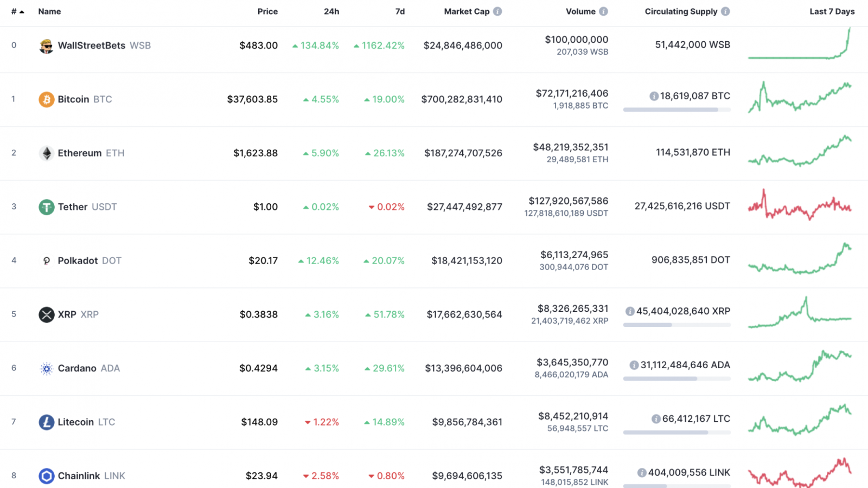Click Bitcoin circulating supply progress bar
Image resolution: width=868 pixels, height=488 pixels.
tap(676, 110)
